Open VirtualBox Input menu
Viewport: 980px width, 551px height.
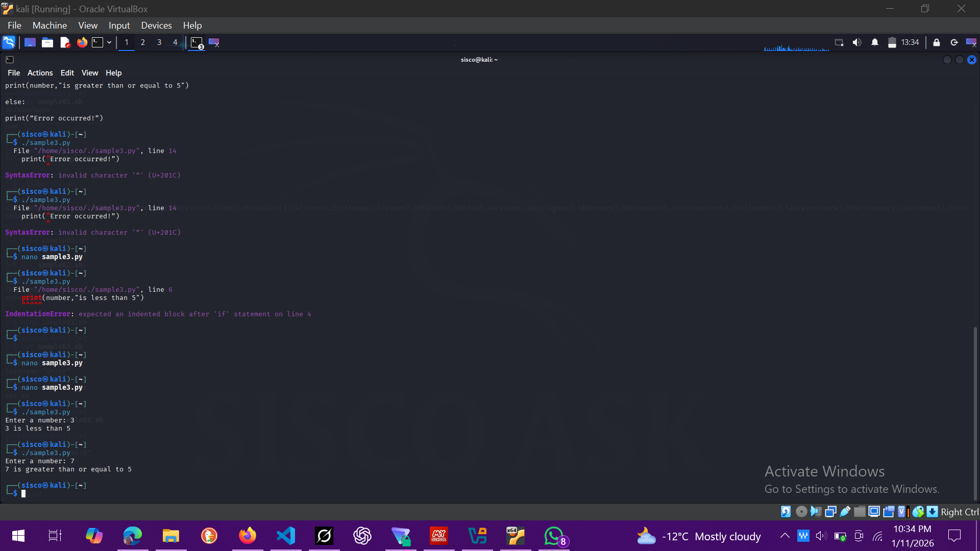point(119,26)
